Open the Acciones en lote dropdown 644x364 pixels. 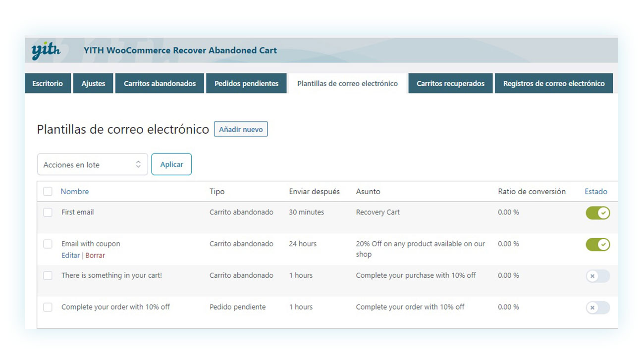[93, 164]
